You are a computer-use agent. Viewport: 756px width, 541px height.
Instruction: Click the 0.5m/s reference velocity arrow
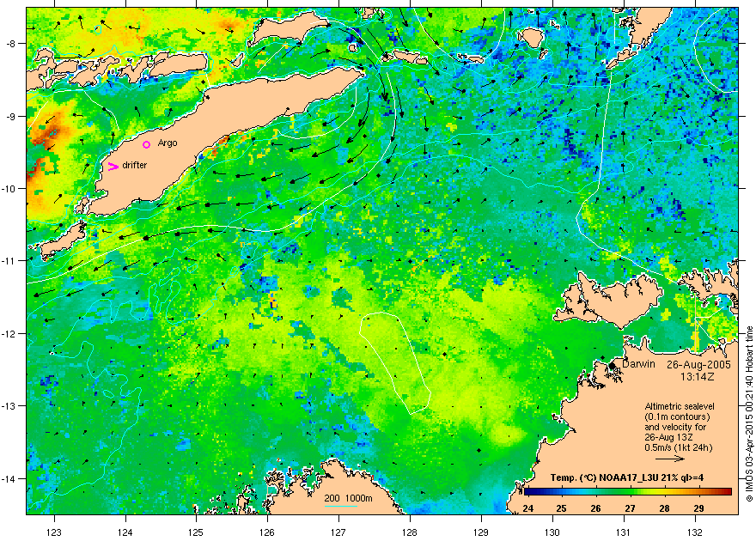point(671,459)
